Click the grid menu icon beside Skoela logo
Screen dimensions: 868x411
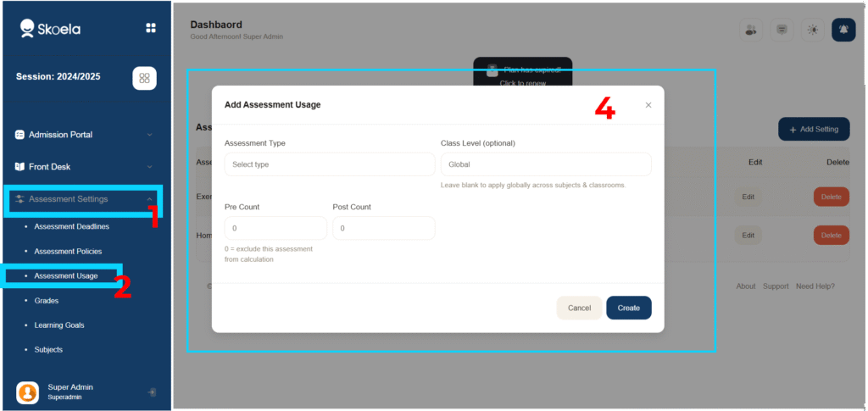(151, 28)
